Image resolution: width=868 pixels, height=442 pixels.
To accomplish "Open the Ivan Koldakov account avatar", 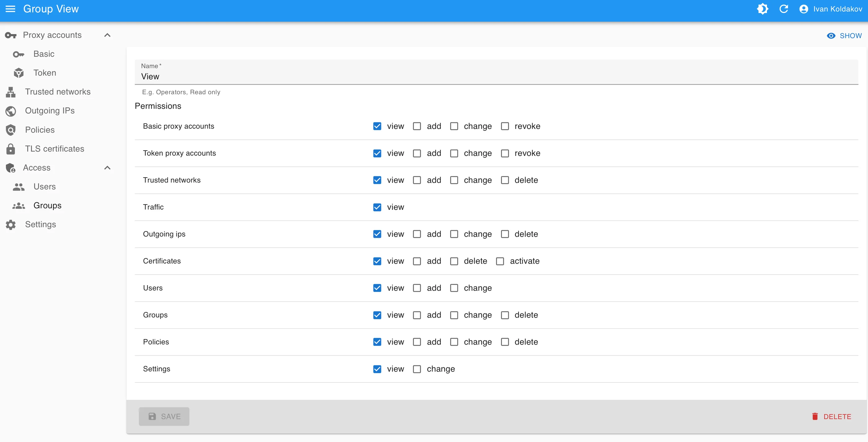I will pyautogui.click(x=804, y=9).
